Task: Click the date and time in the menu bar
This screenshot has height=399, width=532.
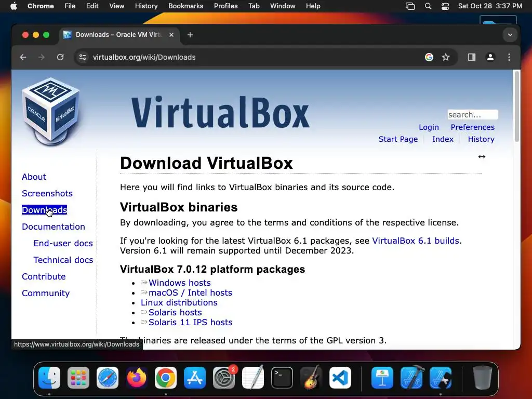Action: (490, 6)
